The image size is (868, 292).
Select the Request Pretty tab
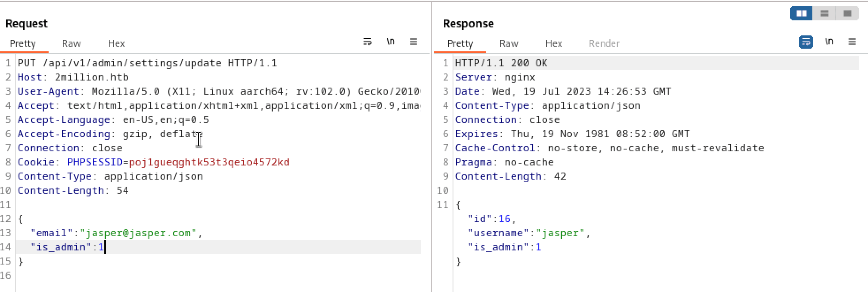click(23, 43)
